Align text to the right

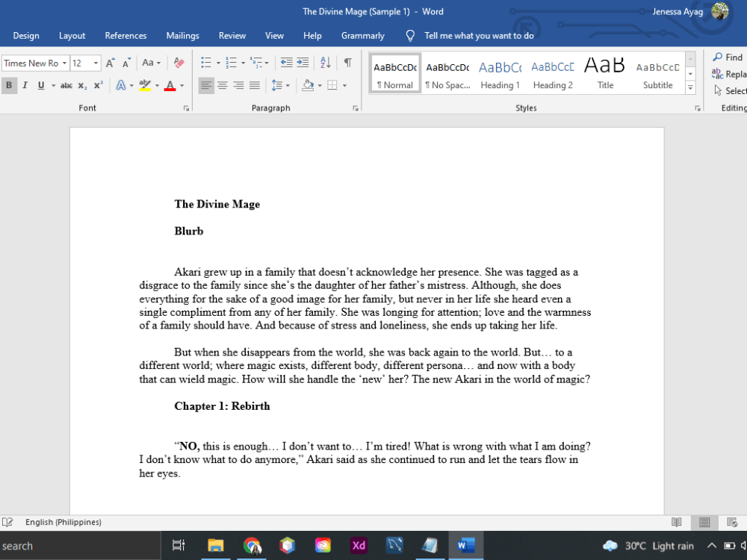tap(239, 86)
